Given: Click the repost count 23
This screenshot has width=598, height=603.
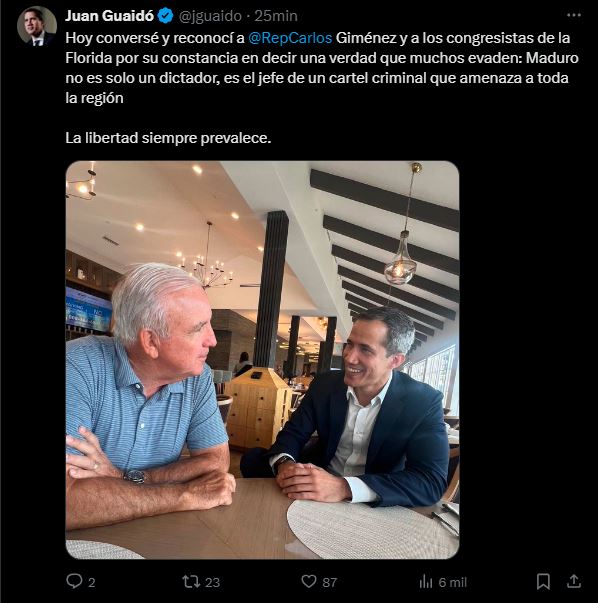Looking at the screenshot, I should [212, 582].
